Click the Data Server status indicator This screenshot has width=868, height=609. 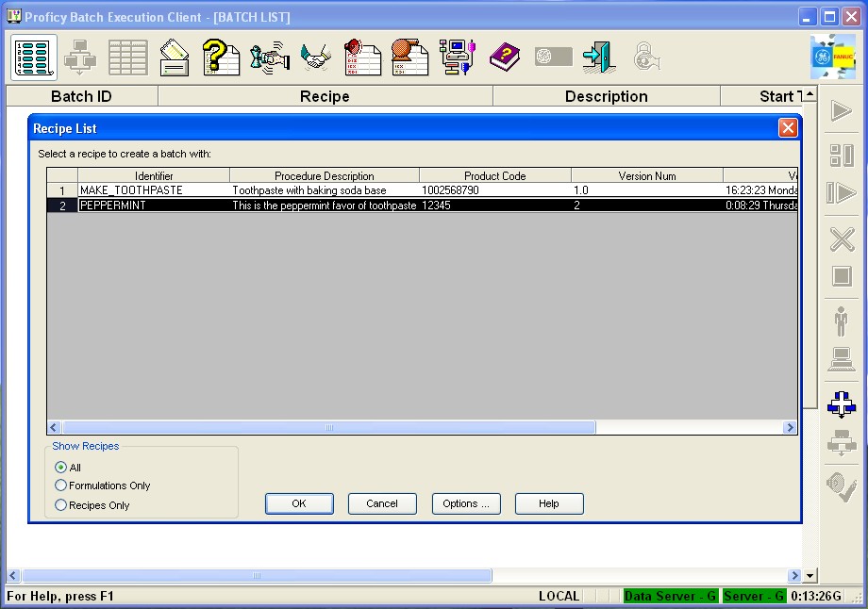(671, 597)
